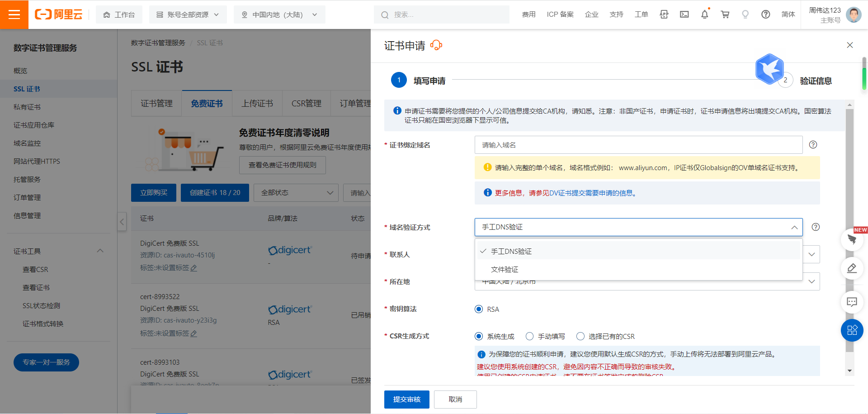Click the headset support icon beside 证书申请

click(x=436, y=45)
